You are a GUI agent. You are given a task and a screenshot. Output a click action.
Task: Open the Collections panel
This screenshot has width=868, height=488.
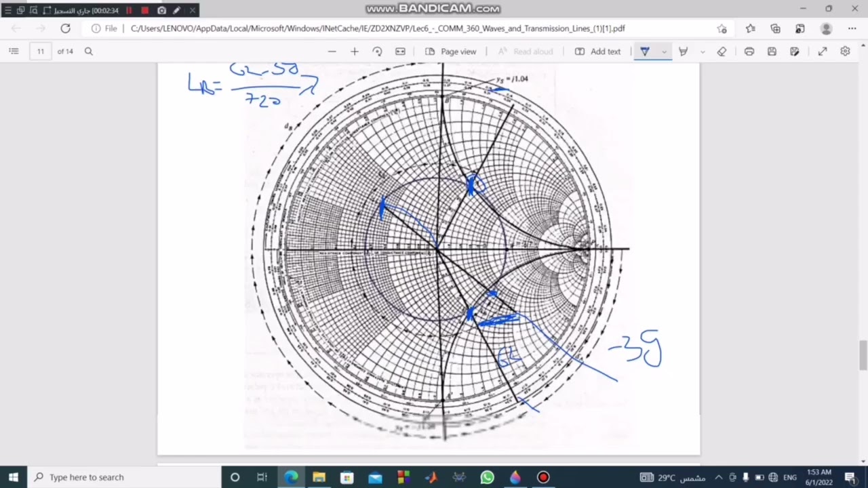tap(776, 28)
